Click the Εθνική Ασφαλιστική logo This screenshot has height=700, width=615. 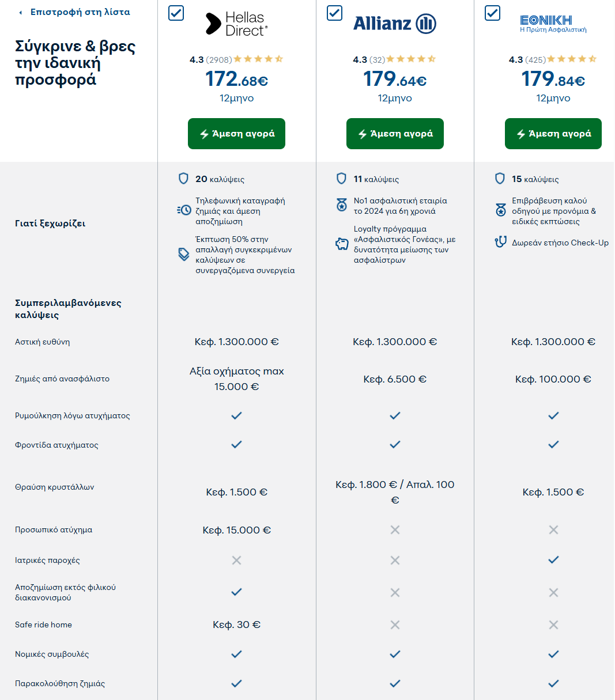[553, 24]
